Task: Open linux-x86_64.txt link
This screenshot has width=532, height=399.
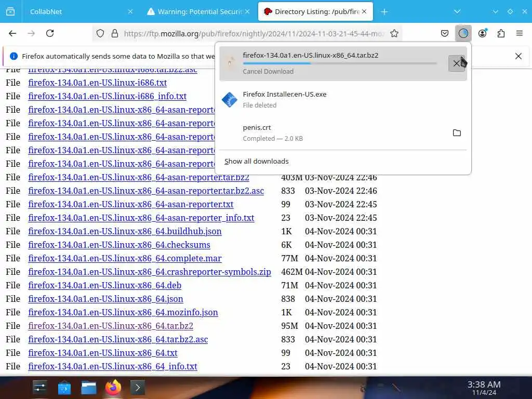Action: pos(103,353)
